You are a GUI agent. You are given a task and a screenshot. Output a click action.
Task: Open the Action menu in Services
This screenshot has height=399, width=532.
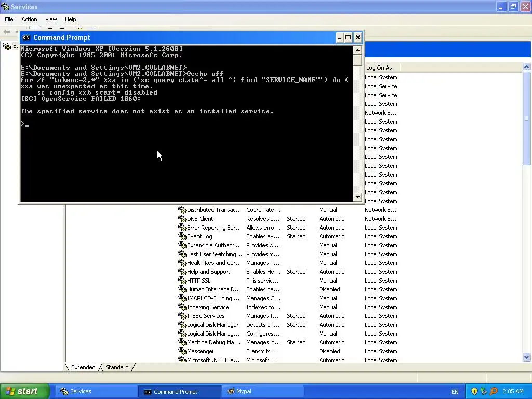[29, 19]
